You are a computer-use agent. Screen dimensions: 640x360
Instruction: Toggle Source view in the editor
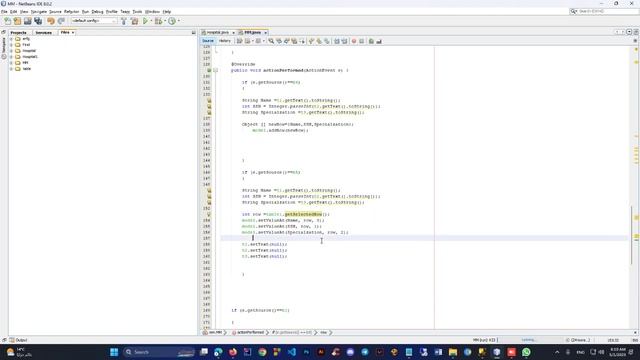208,41
